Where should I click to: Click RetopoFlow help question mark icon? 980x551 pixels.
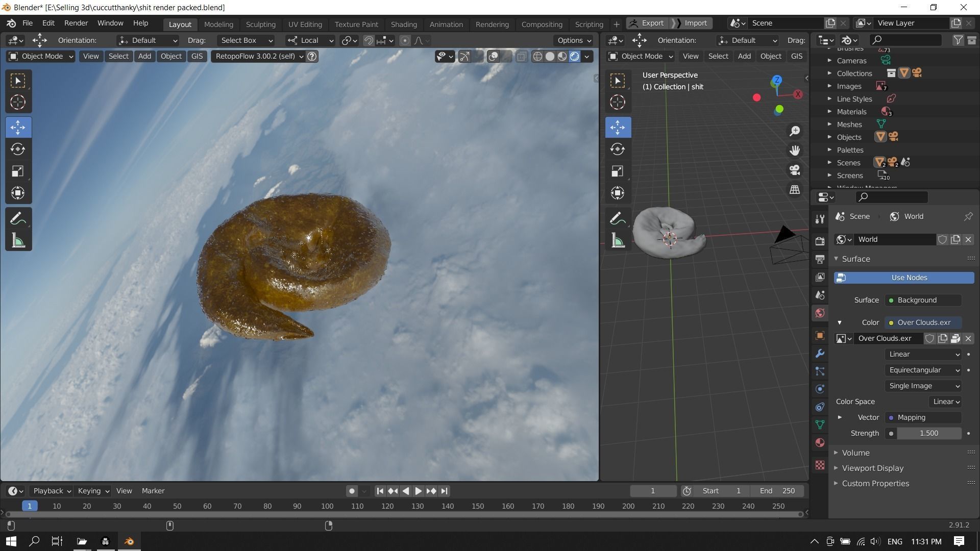312,56
